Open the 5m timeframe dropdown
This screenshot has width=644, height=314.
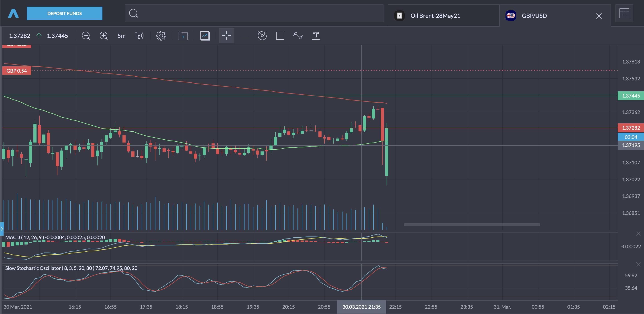coord(122,36)
